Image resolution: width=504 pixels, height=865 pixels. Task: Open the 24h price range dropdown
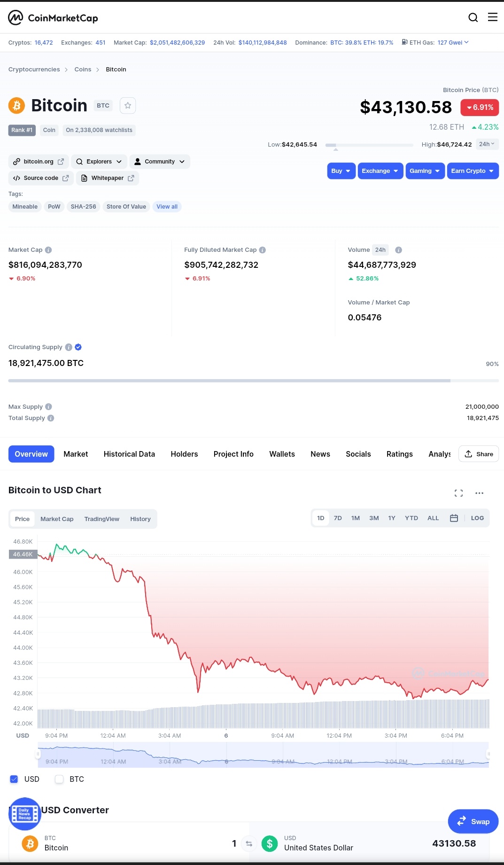point(487,144)
